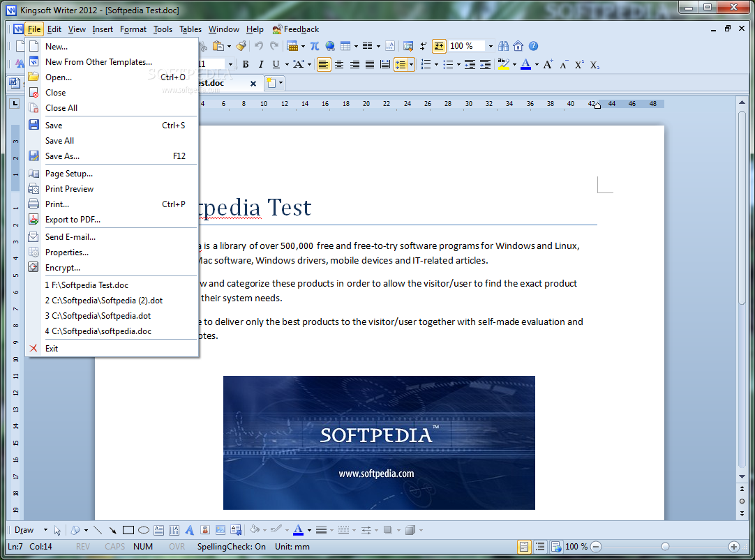The width and height of the screenshot is (755, 560).
Task: Toggle OVR overtype mode in status bar
Action: 177,547
